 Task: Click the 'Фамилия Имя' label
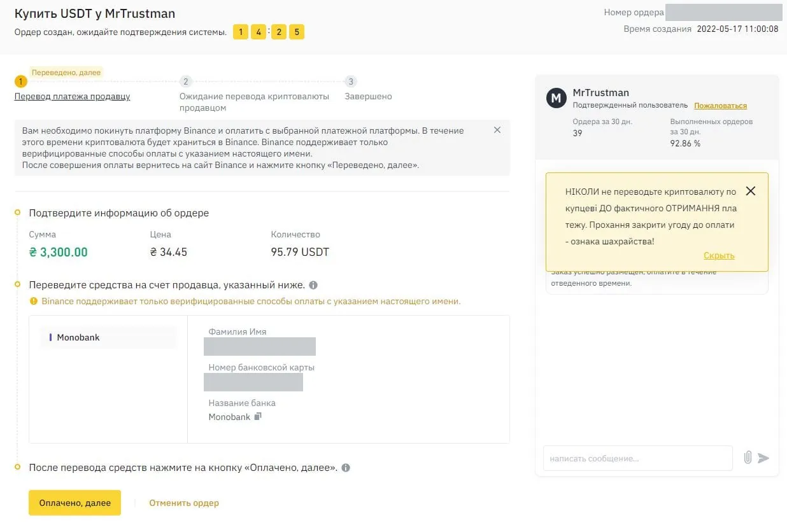click(238, 332)
